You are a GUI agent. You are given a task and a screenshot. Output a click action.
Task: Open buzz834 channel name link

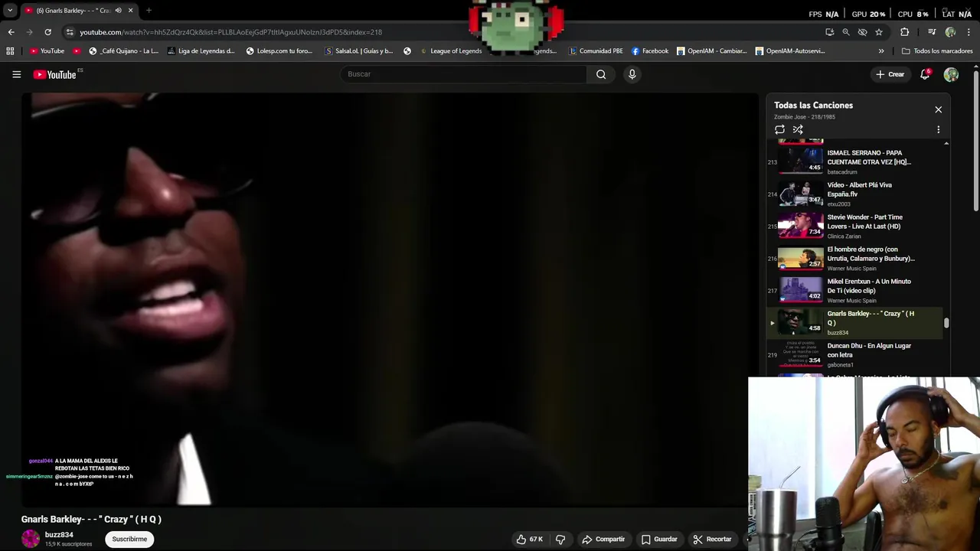(x=59, y=535)
